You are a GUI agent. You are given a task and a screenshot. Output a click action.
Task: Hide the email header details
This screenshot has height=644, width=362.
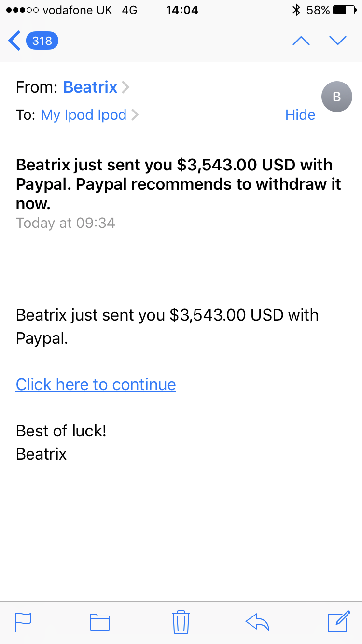click(x=300, y=115)
